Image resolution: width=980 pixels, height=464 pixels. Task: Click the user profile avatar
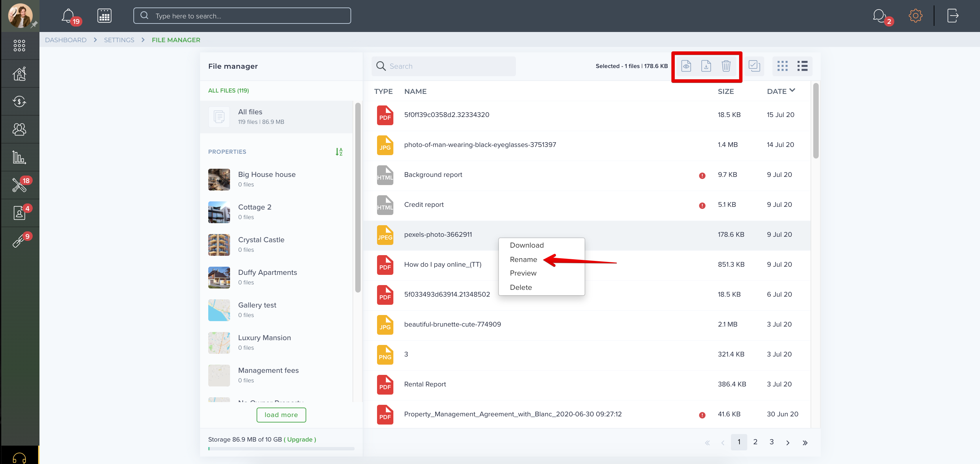[20, 16]
